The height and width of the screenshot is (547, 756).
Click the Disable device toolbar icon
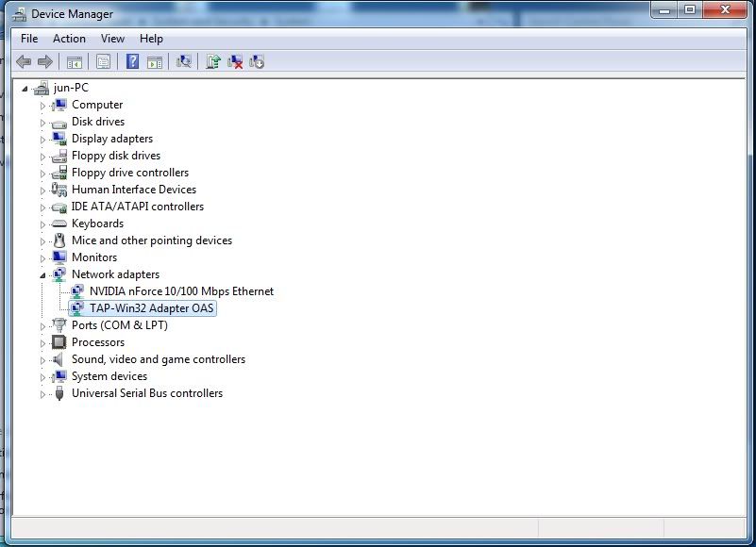[257, 62]
